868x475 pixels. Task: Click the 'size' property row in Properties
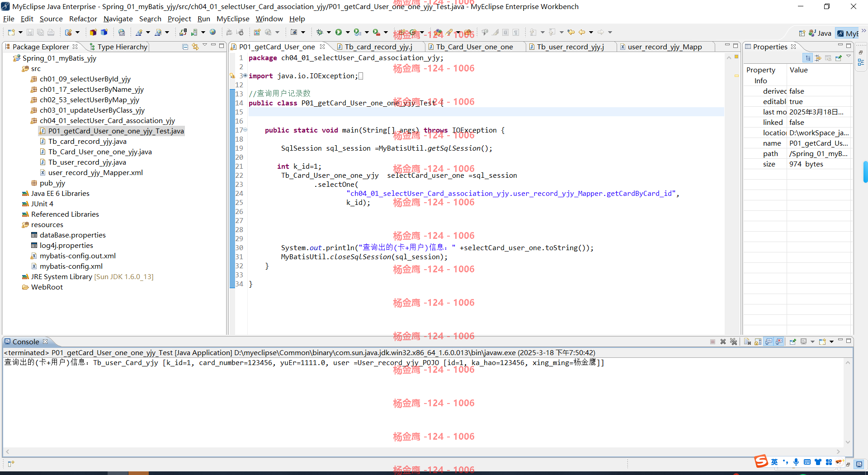[797, 164]
